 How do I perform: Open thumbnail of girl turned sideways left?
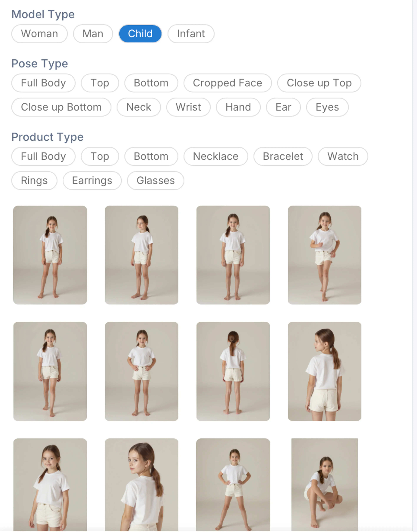pos(142,255)
